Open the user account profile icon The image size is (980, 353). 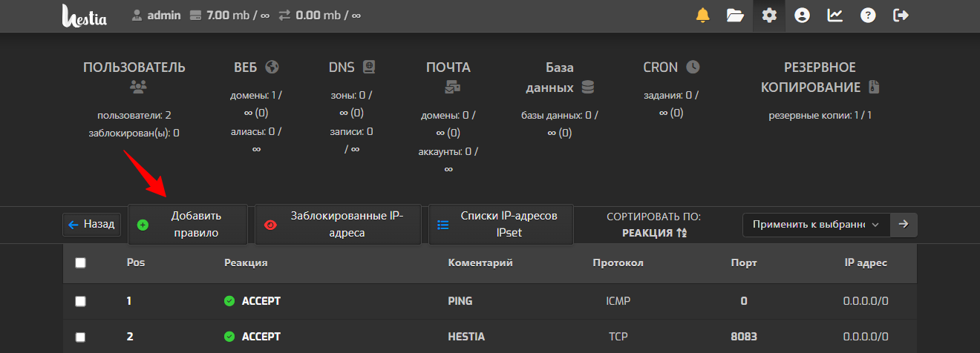pyautogui.click(x=802, y=15)
